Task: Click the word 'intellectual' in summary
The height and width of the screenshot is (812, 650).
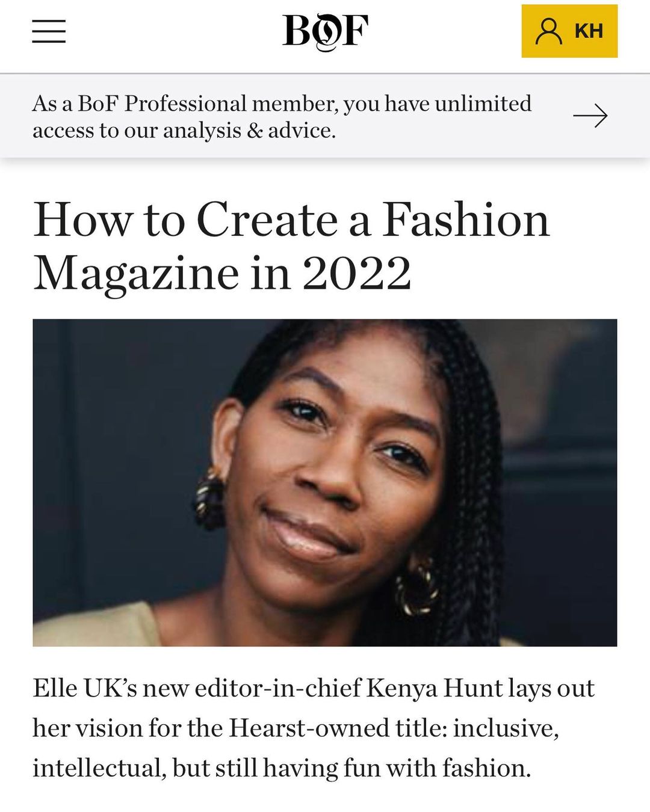Action: [98, 768]
